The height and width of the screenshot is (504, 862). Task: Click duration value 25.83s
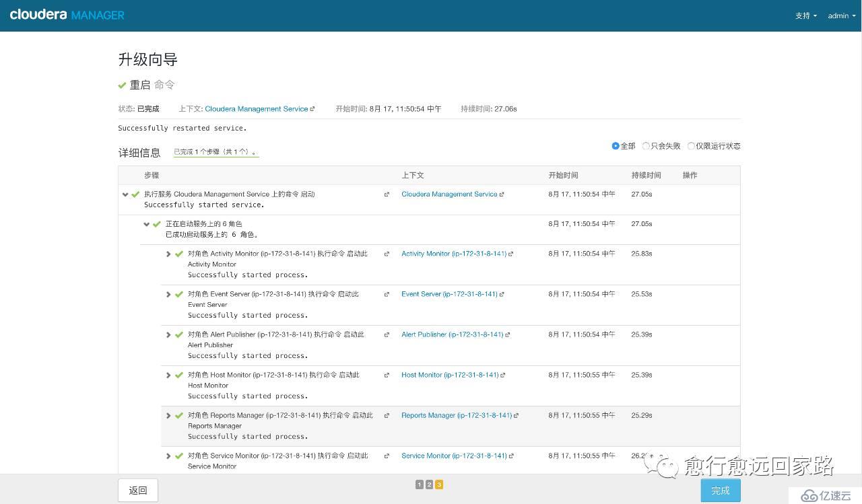pos(642,254)
